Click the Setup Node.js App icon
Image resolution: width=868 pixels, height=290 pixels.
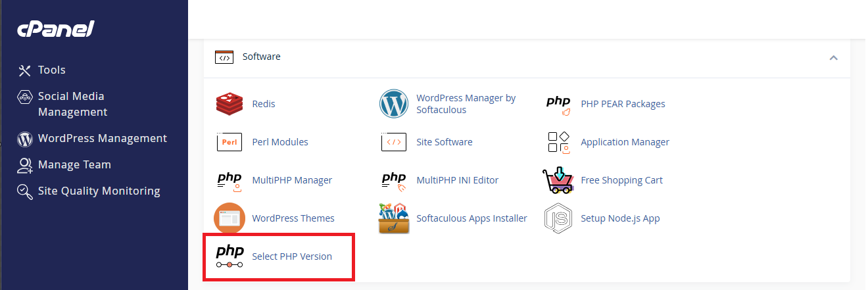click(558, 218)
